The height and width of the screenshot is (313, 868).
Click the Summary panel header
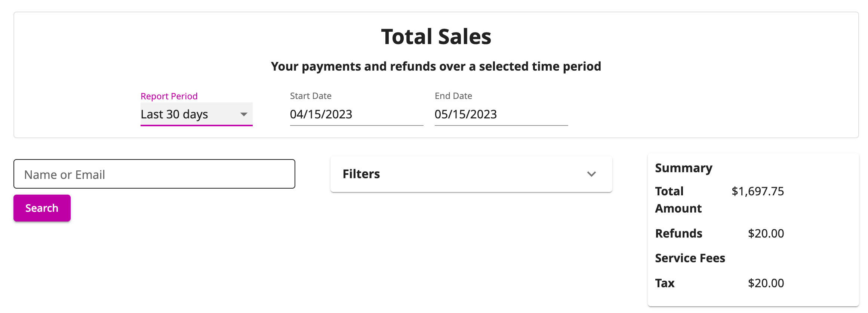pos(683,168)
